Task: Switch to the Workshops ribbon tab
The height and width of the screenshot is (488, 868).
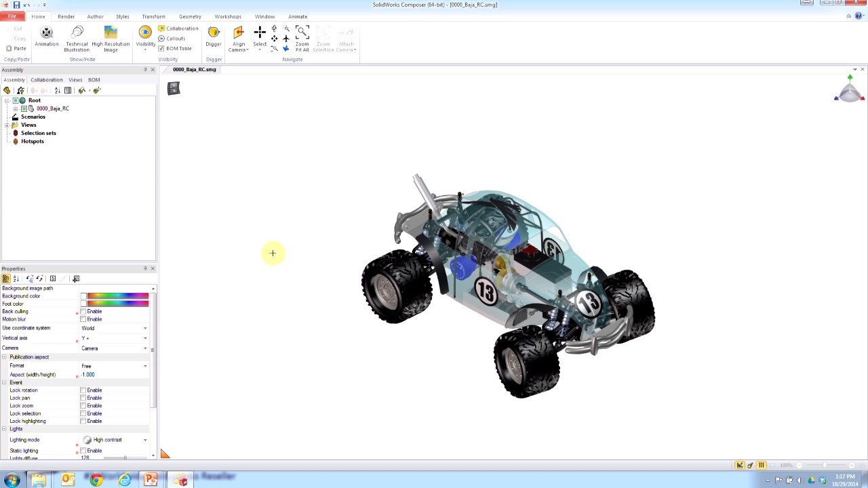Action: 228,16
